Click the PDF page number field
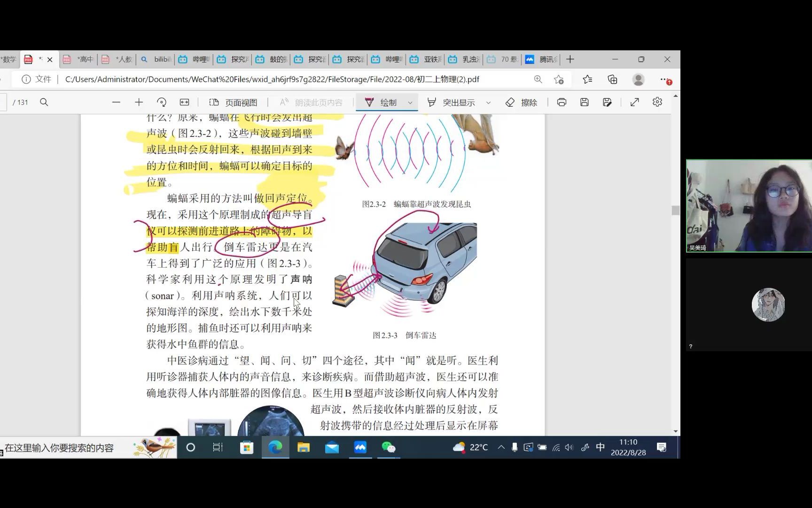This screenshot has width=812, height=508. coord(3,102)
